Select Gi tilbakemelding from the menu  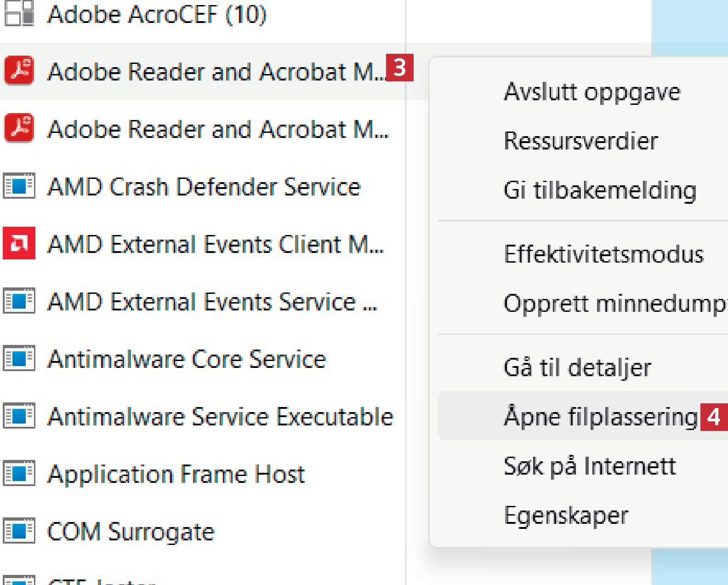click(600, 190)
